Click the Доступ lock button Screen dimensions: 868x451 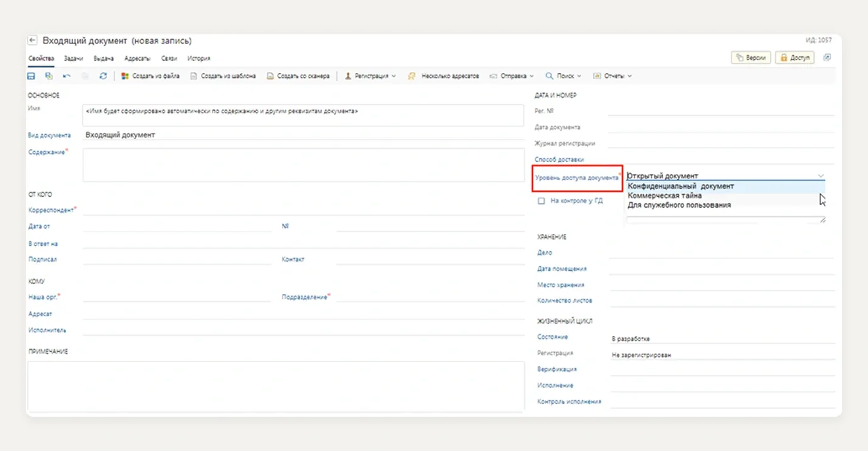tap(794, 58)
